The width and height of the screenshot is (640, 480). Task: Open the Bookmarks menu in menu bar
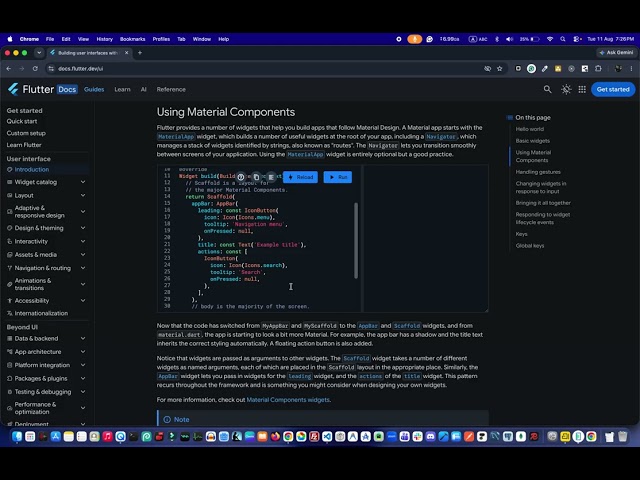pos(132,39)
